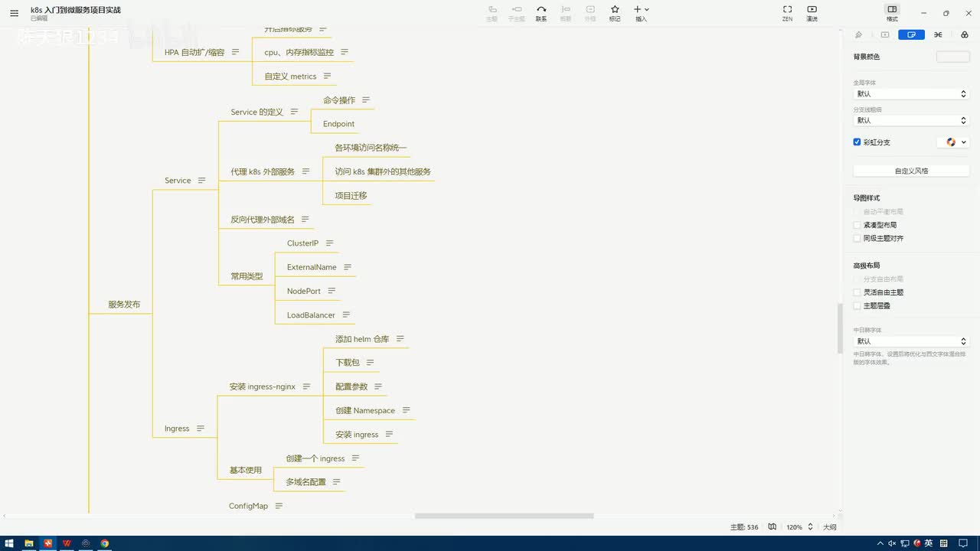Screen dimensions: 980x551
Task: Click the 标记 star marker tool
Action: point(615,13)
